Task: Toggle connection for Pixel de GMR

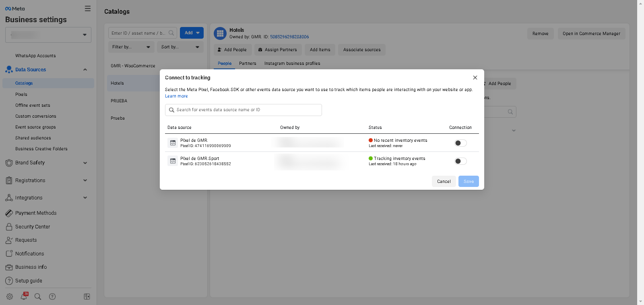Action: point(460,143)
